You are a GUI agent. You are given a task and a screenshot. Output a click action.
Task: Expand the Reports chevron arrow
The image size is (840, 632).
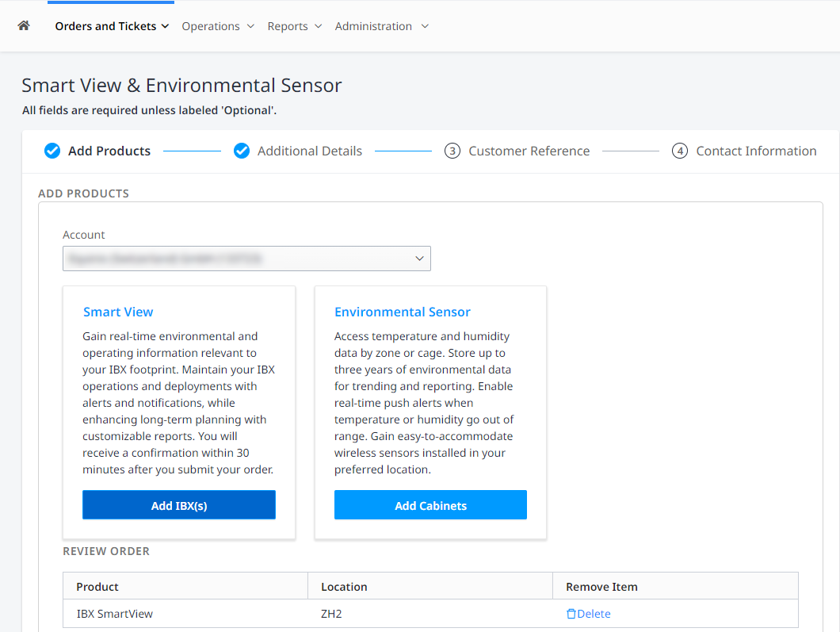point(319,26)
